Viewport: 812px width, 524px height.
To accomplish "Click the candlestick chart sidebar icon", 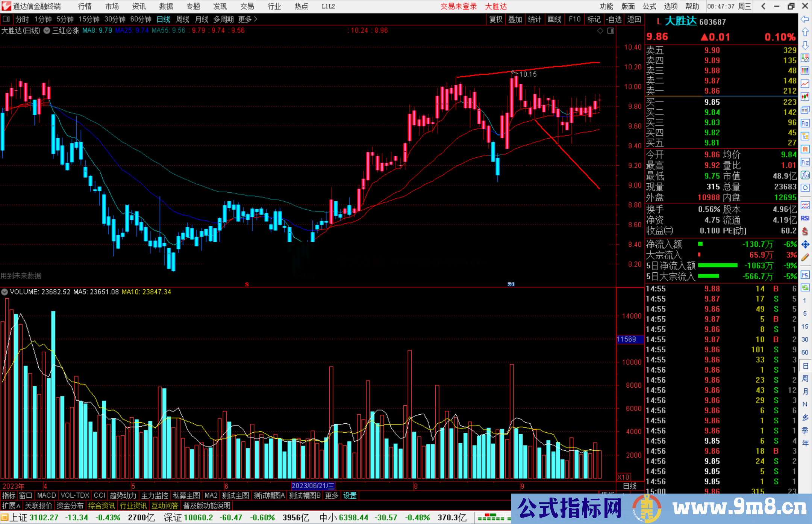I will pos(805,97).
